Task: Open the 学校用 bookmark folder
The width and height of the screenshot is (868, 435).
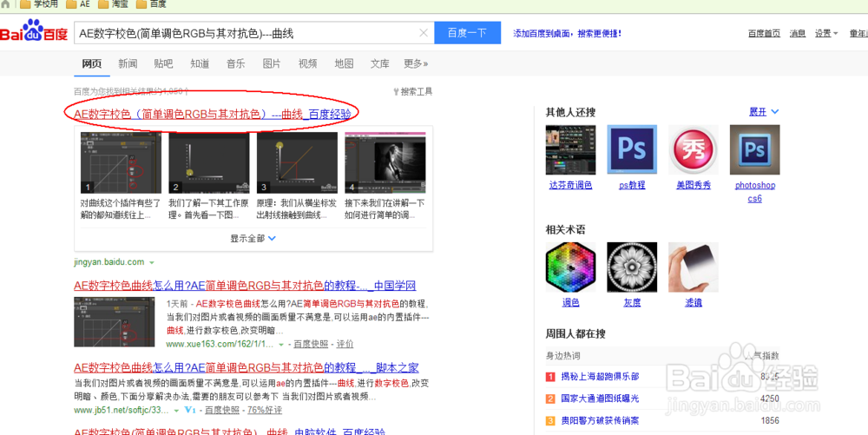Action: tap(39, 4)
